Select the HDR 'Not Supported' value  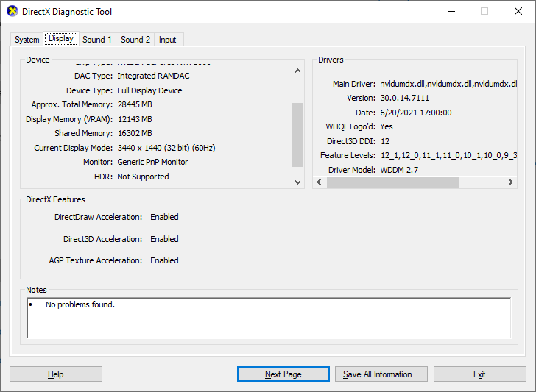point(144,177)
